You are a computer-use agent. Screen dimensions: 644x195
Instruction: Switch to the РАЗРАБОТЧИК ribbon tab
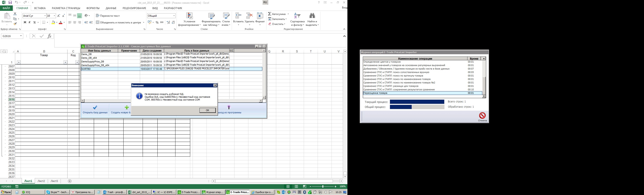pos(173,8)
